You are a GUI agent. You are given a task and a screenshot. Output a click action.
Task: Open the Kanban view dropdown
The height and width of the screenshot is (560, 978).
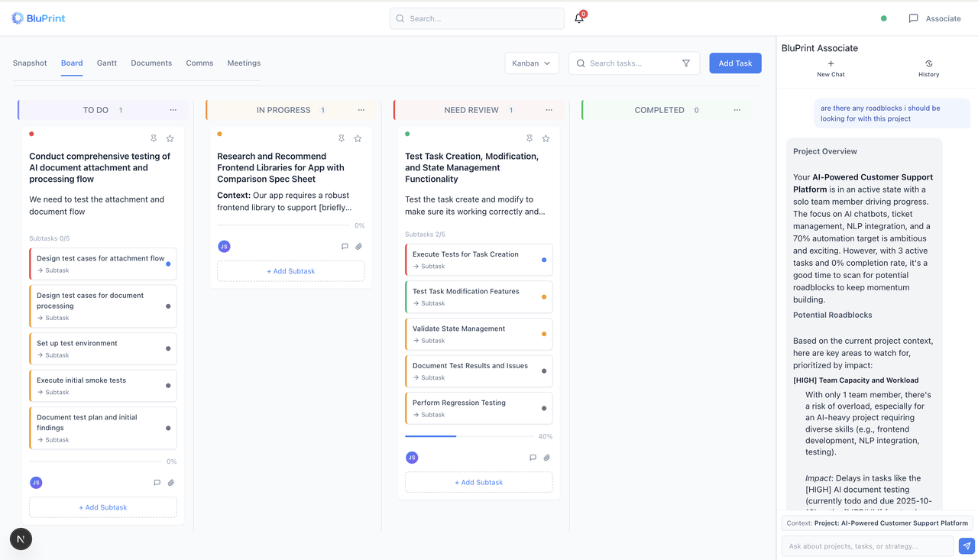click(x=531, y=63)
